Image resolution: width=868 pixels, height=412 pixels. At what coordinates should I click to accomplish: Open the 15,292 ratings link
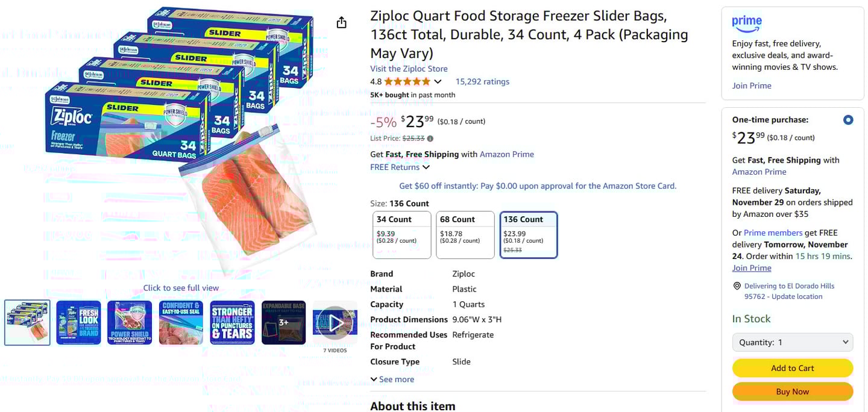coord(482,82)
